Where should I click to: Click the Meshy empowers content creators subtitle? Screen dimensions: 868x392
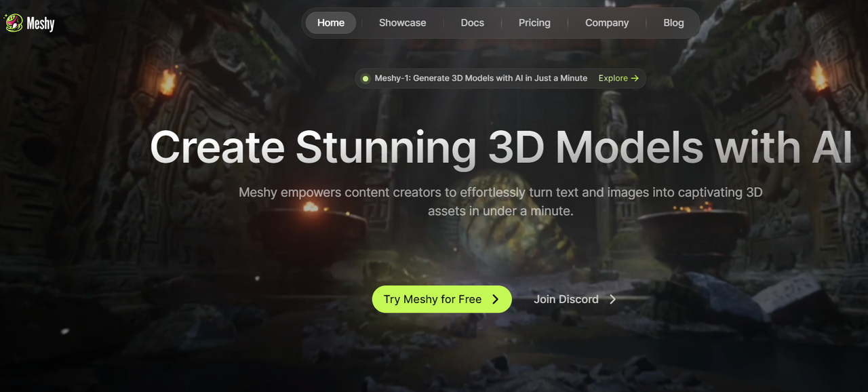500,201
